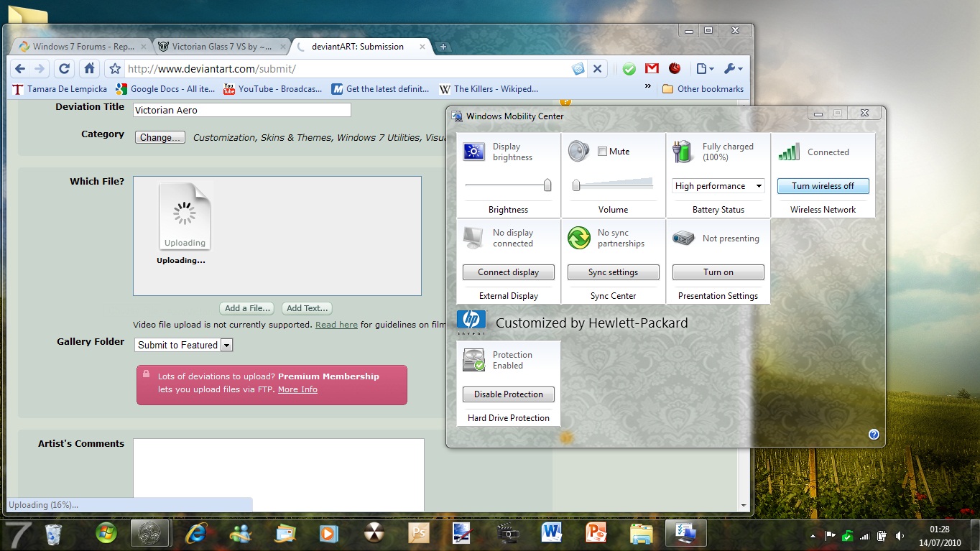Open the Gmail extension icon
980x551 pixels.
point(652,69)
